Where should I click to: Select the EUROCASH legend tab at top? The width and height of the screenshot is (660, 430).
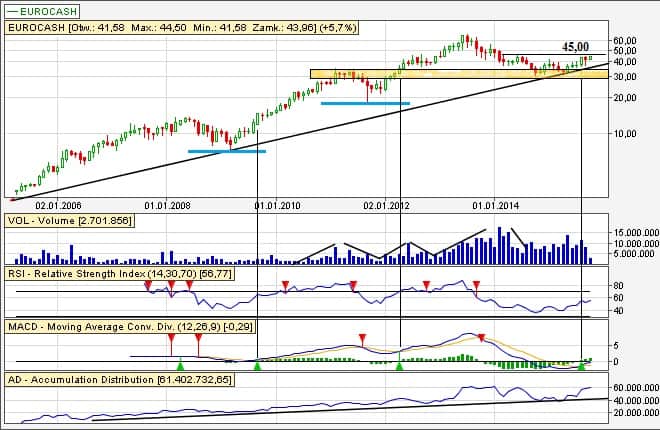pos(40,9)
